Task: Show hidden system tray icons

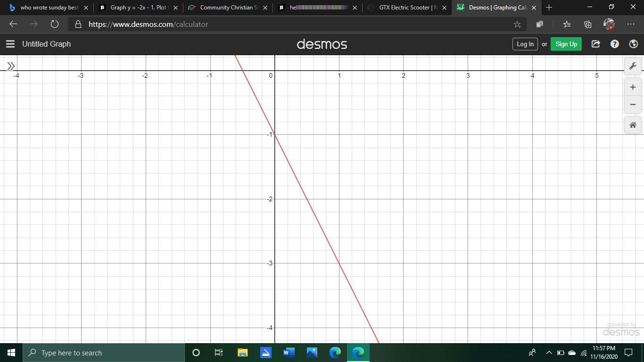Action: (x=549, y=353)
